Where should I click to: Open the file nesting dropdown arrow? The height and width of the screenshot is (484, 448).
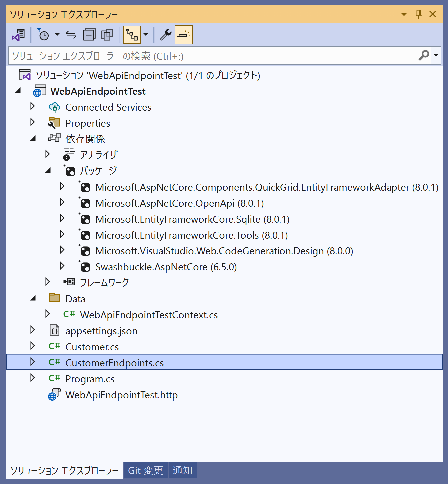146,35
